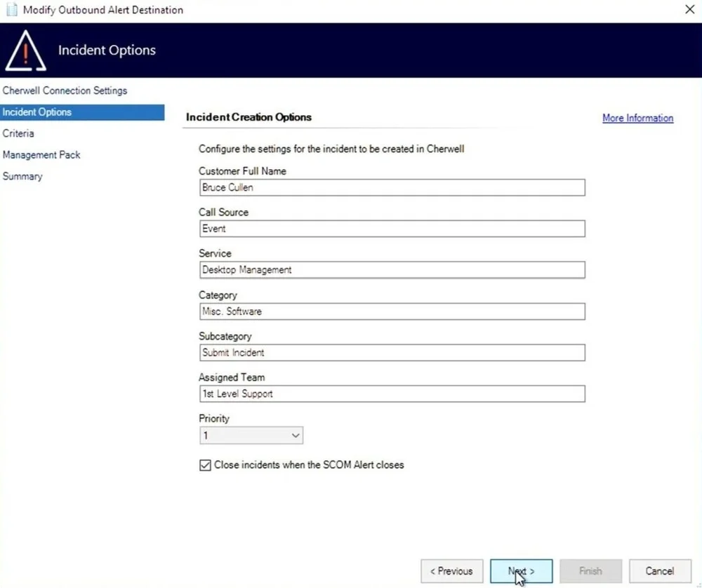This screenshot has width=702, height=588.
Task: Select the Criteria step in sidebar
Action: coord(18,133)
